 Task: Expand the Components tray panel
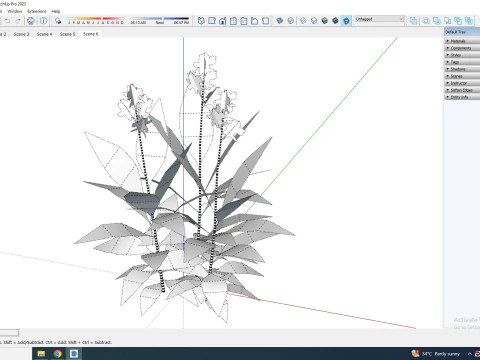pyautogui.click(x=463, y=48)
